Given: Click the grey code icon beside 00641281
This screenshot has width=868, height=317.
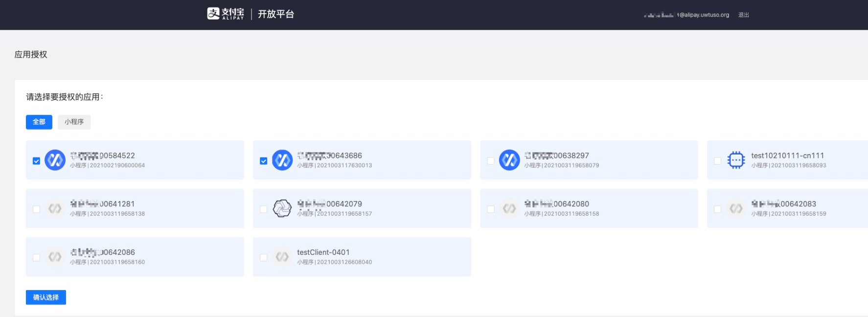Looking at the screenshot, I should click(x=55, y=208).
